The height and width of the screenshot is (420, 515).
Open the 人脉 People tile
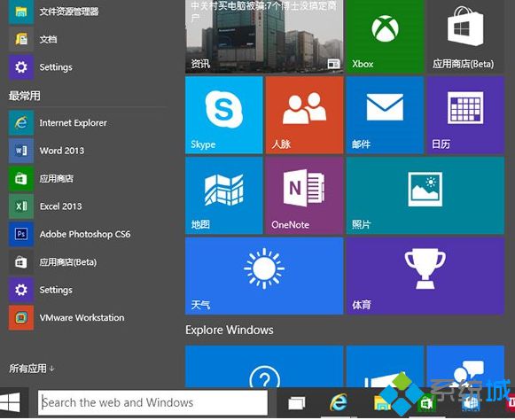pyautogui.click(x=304, y=115)
